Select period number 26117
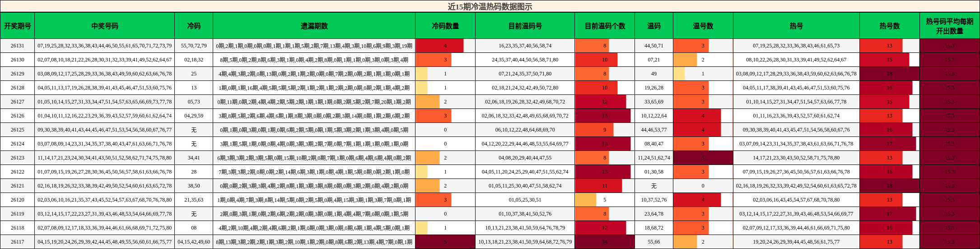The width and height of the screenshot is (980, 249). click(x=17, y=242)
